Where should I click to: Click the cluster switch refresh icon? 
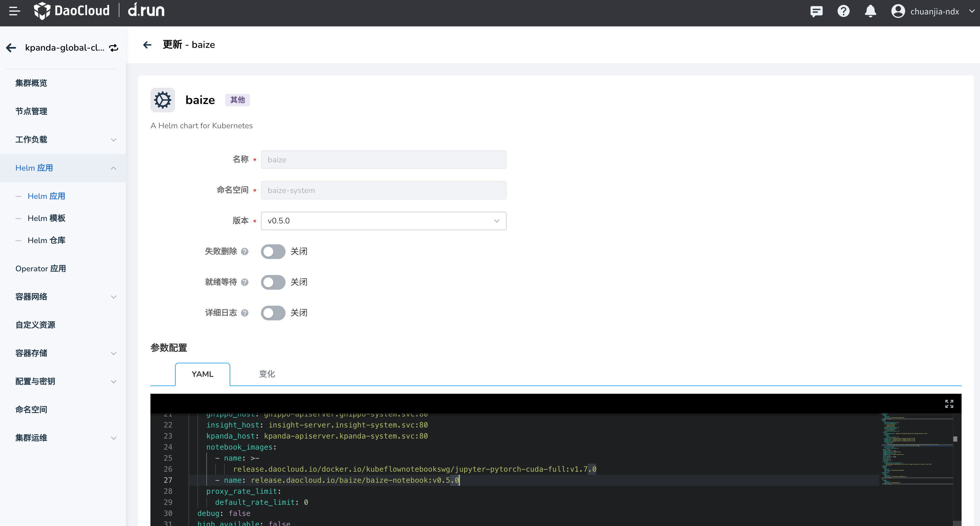click(x=114, y=48)
